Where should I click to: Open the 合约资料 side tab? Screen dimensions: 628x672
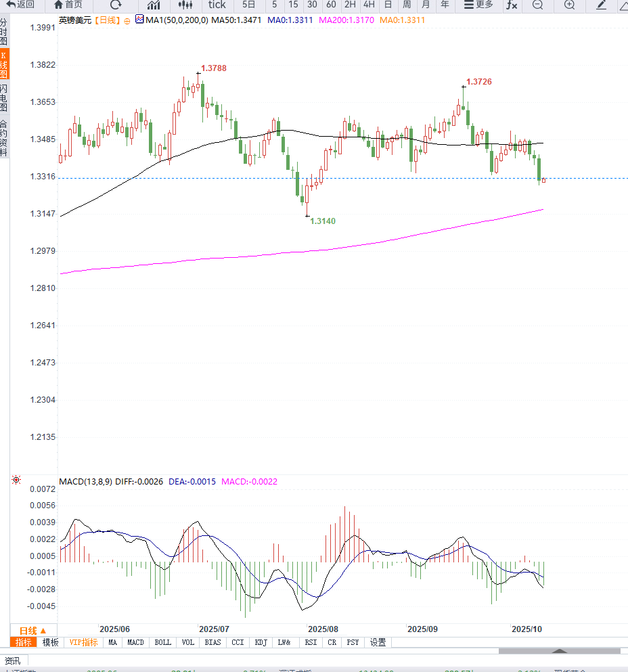(x=4, y=138)
